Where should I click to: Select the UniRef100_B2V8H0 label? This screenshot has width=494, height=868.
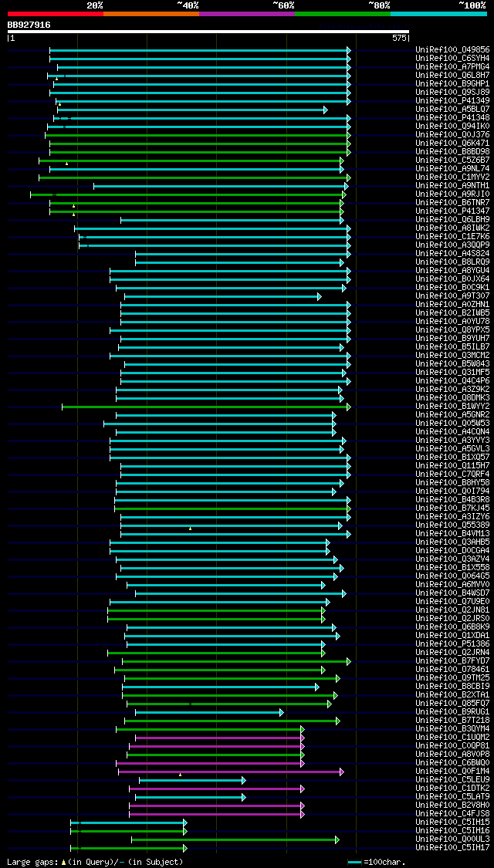click(452, 806)
